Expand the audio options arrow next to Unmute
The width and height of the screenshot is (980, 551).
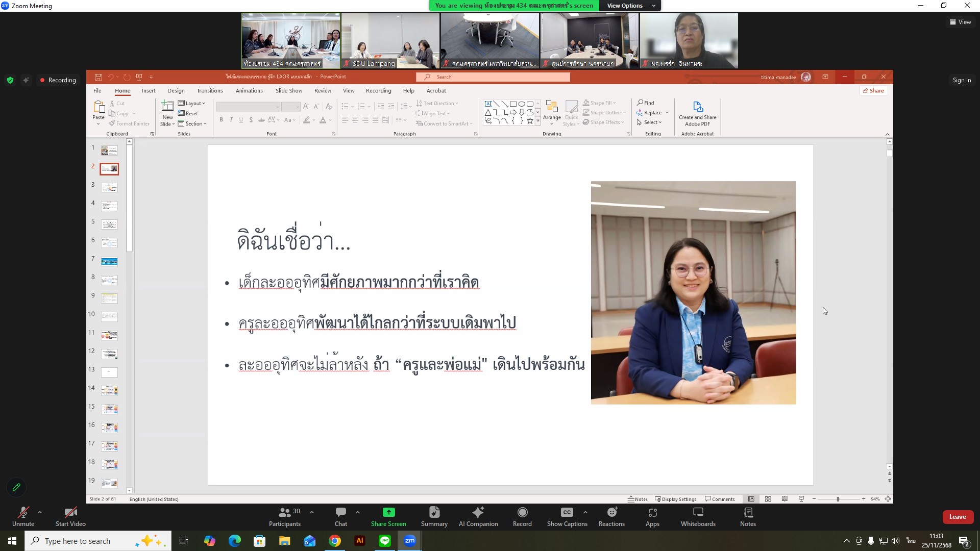pos(40,512)
